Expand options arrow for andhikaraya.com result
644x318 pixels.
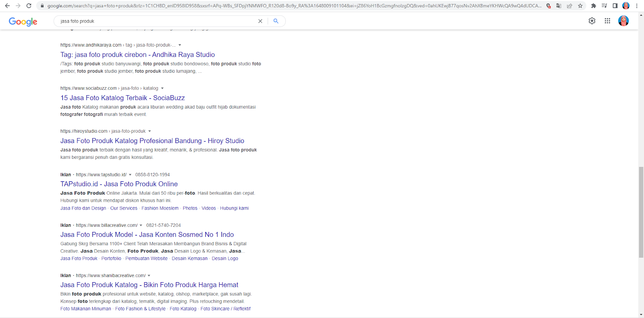point(180,45)
